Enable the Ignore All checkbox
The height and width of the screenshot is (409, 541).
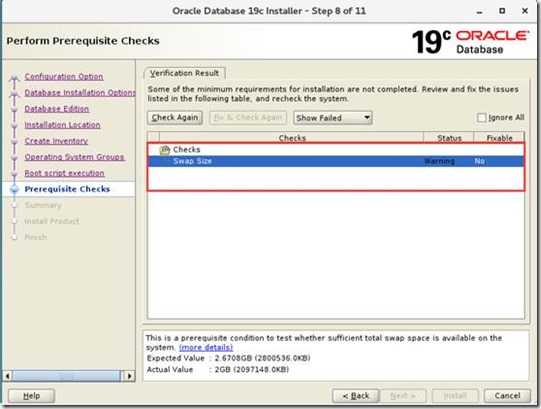pos(481,118)
